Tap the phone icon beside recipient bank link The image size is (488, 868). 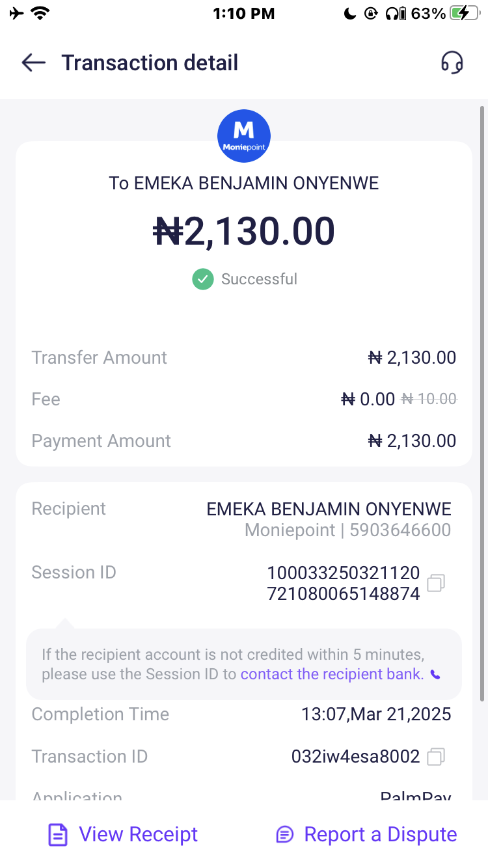pos(435,675)
